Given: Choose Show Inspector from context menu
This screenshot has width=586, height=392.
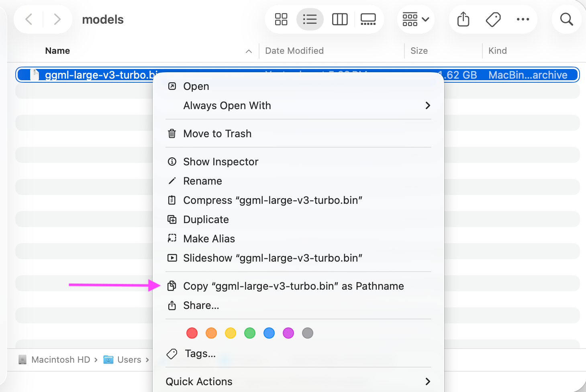Looking at the screenshot, I should click(x=221, y=162).
